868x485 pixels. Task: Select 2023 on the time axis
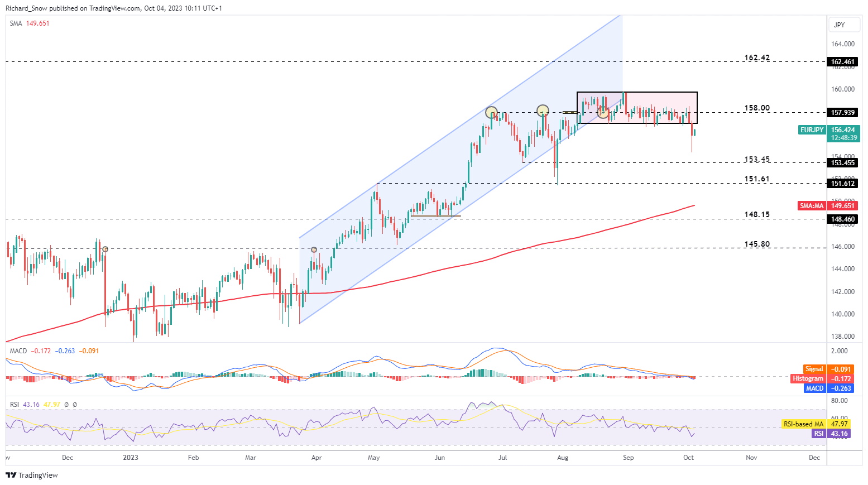click(x=131, y=458)
